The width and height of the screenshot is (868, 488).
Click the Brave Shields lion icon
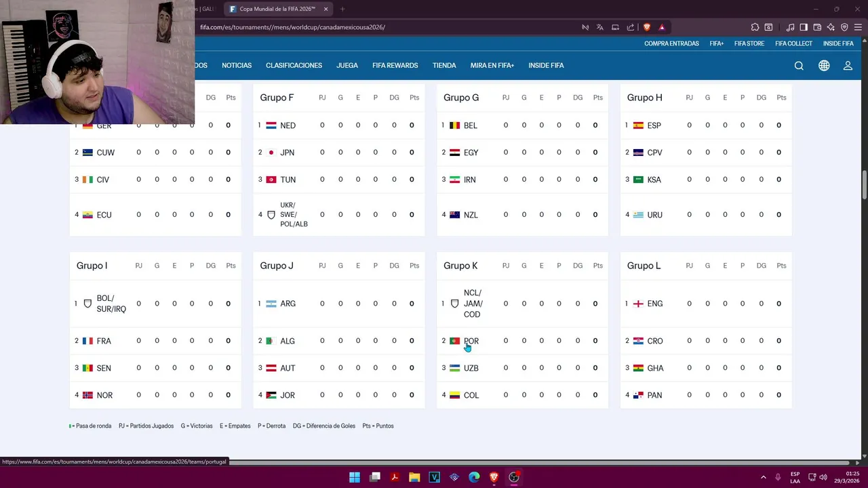646,27
